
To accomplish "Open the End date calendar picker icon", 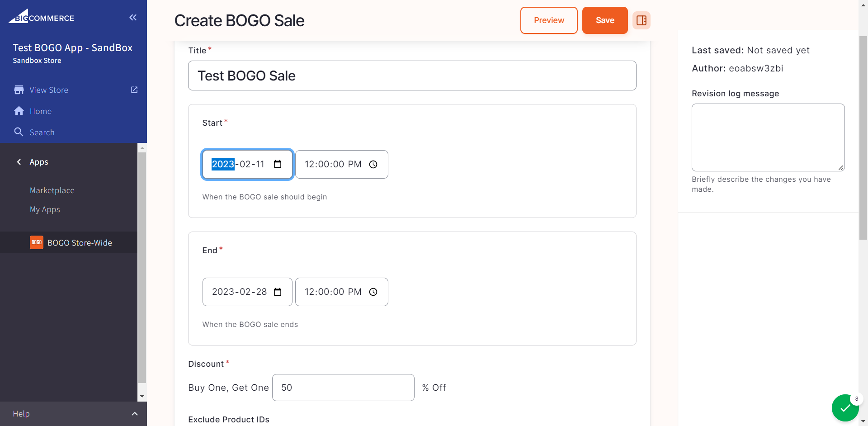I will [x=278, y=292].
